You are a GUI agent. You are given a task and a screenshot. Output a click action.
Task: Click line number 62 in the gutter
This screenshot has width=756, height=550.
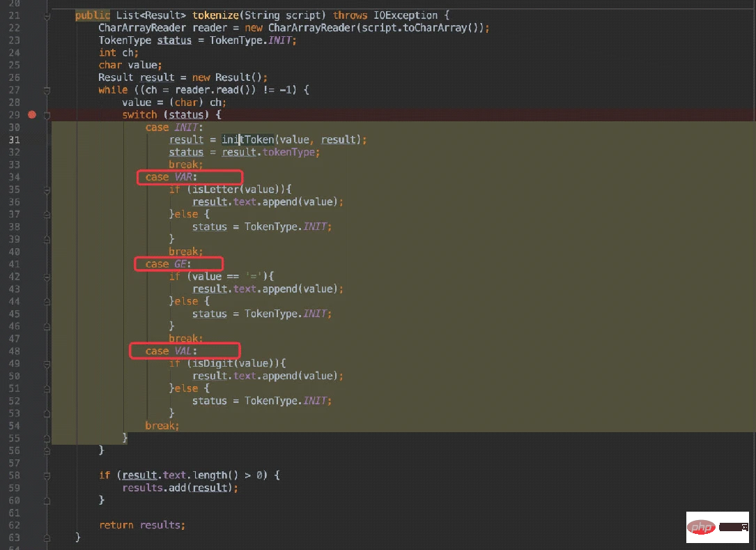pos(15,525)
